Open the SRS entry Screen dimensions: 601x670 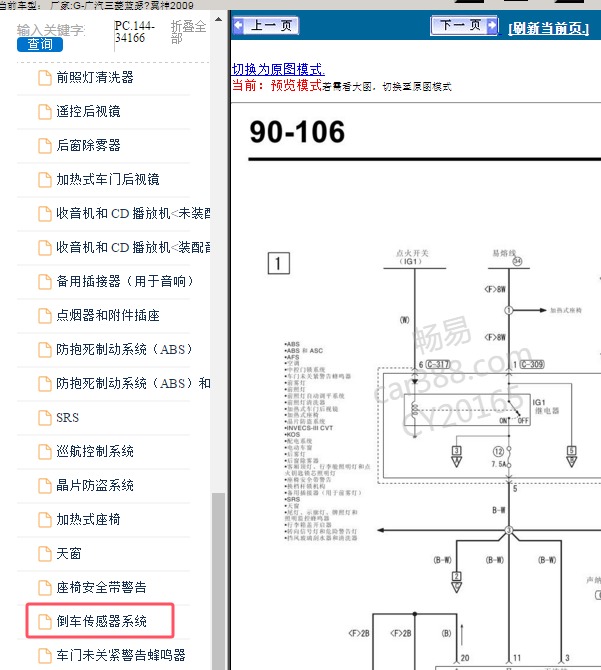(x=67, y=417)
